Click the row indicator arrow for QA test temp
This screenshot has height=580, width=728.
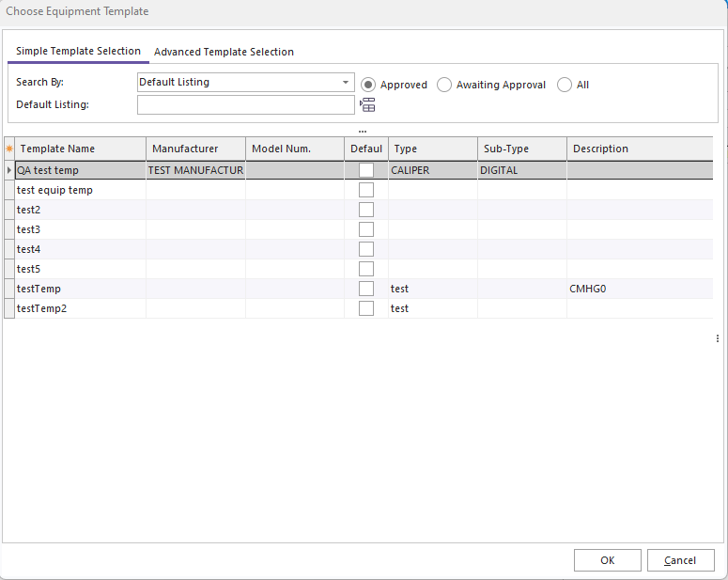[x=9, y=170]
